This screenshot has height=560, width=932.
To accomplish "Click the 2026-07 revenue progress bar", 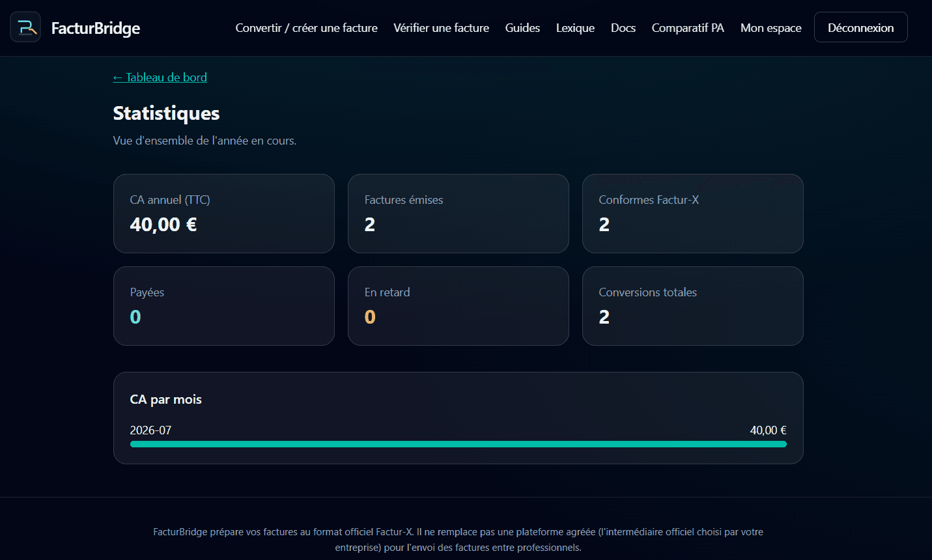I will point(459,444).
